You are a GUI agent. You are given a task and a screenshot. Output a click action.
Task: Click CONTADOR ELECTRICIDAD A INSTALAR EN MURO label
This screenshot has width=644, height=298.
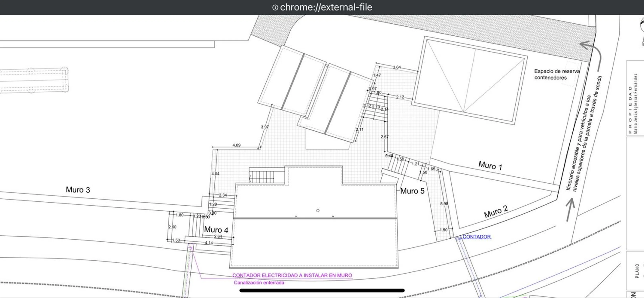click(x=292, y=276)
